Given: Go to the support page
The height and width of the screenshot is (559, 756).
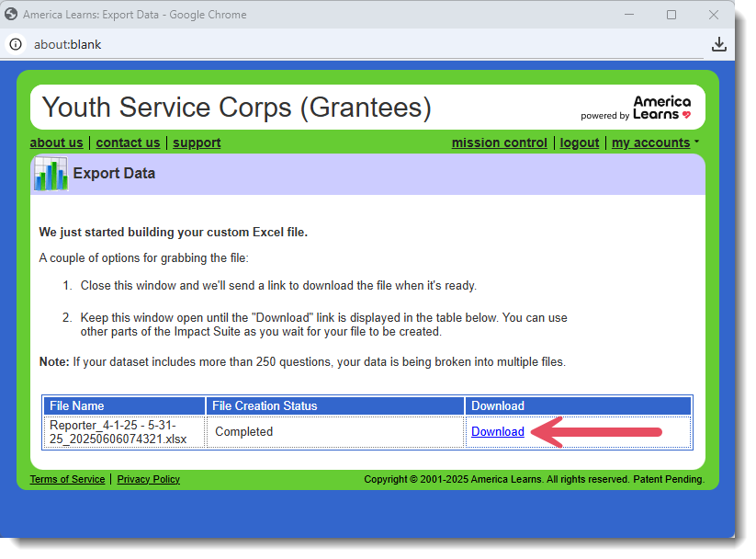Looking at the screenshot, I should 197,143.
